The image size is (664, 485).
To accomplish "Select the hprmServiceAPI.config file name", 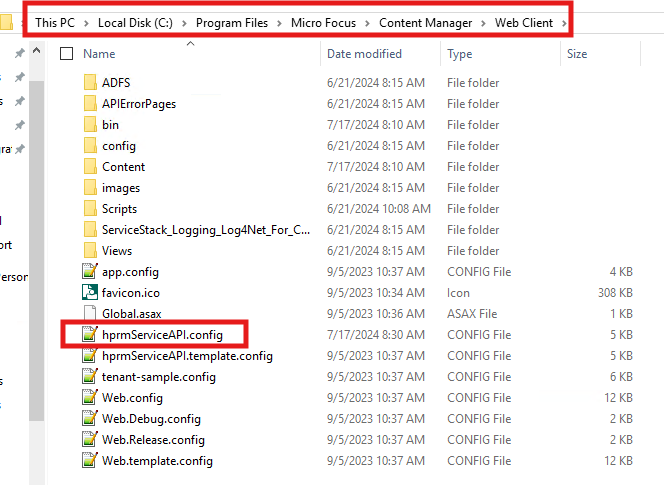I will coord(162,335).
